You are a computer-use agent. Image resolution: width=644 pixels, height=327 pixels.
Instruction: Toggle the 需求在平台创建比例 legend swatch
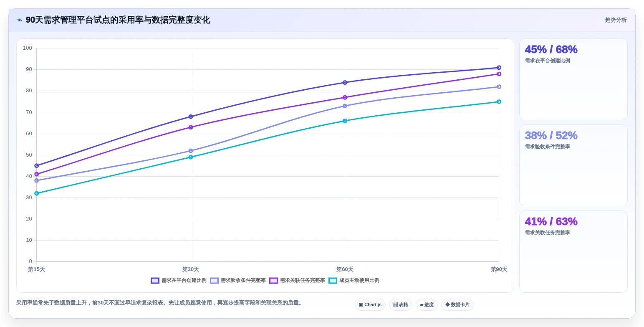155,281
